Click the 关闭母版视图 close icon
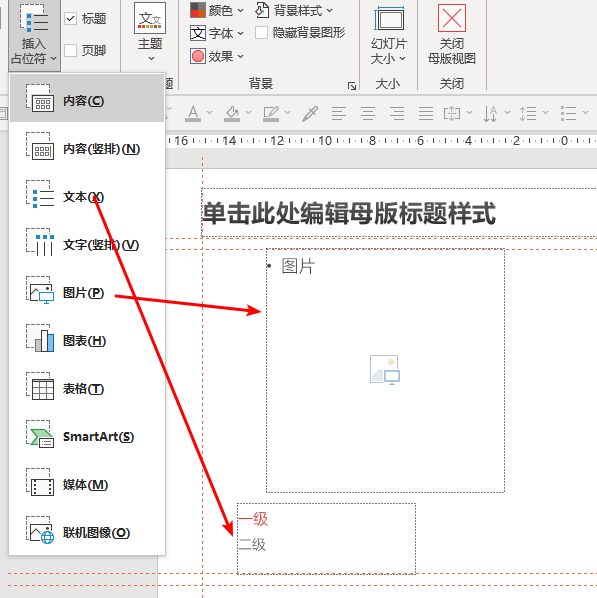597x598 pixels. click(x=452, y=18)
